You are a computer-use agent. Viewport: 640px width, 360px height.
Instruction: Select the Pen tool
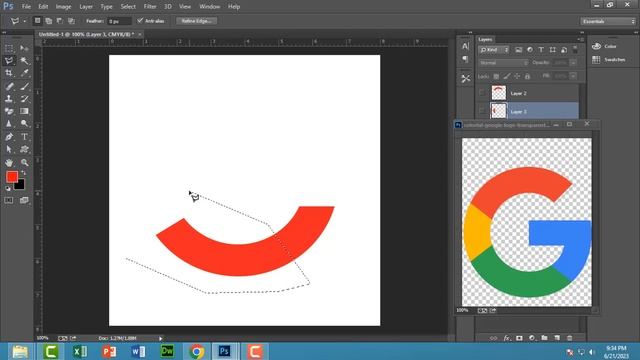(9, 137)
